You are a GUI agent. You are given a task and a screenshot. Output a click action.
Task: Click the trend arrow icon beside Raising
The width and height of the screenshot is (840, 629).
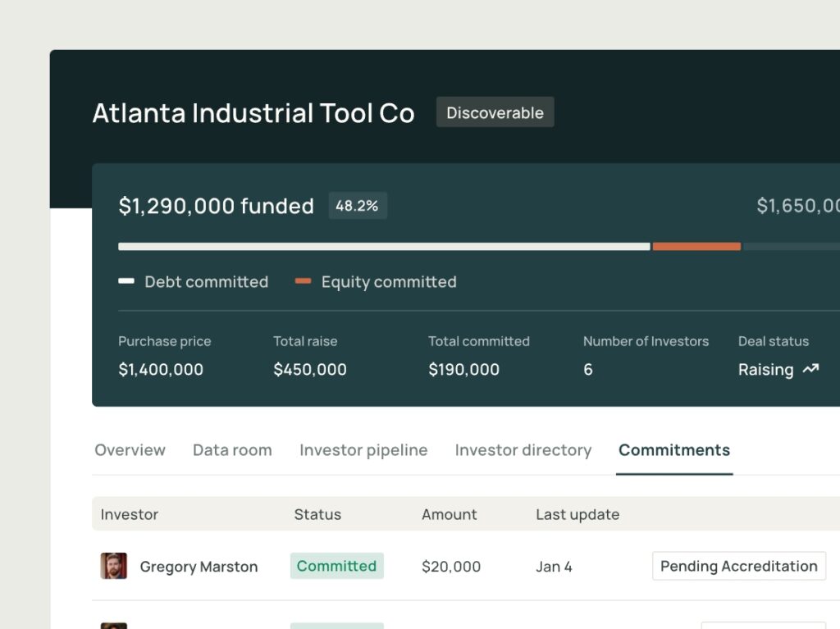810,370
